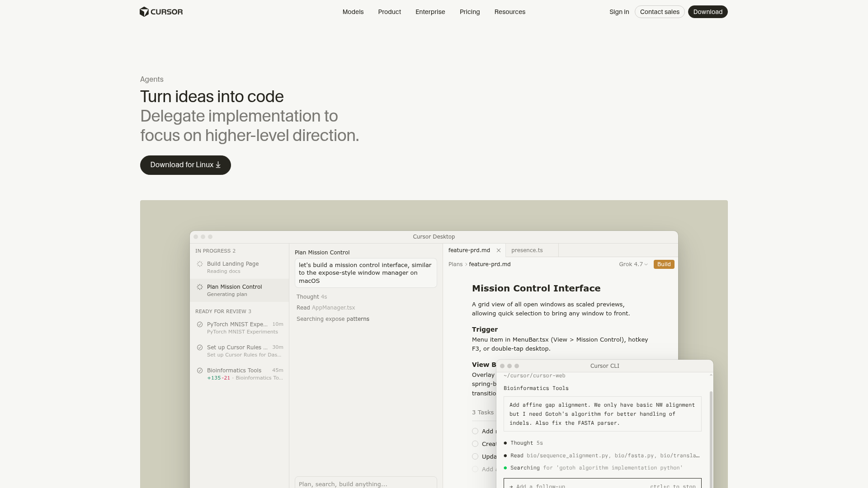The image size is (868, 488).
Task: Click the Contact sales button
Action: [x=660, y=12]
